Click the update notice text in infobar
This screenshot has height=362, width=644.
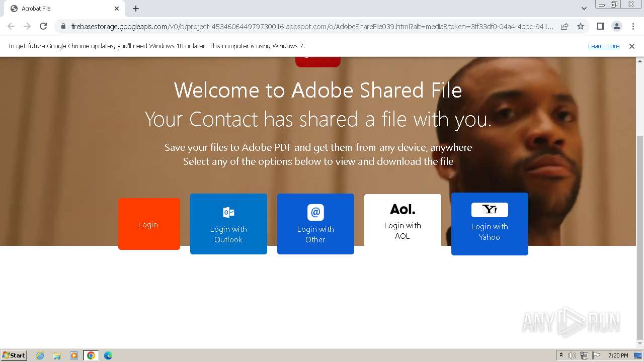pyautogui.click(x=156, y=46)
